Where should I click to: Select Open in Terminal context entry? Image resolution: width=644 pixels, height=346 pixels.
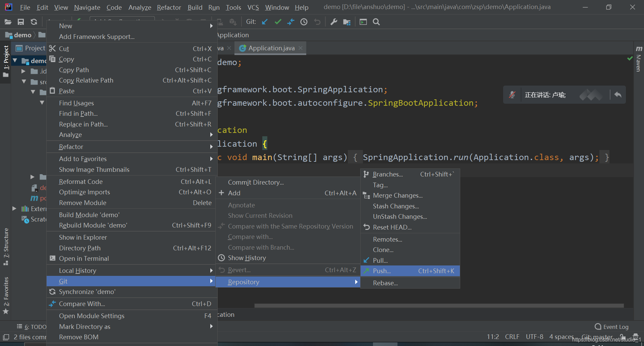(131, 258)
